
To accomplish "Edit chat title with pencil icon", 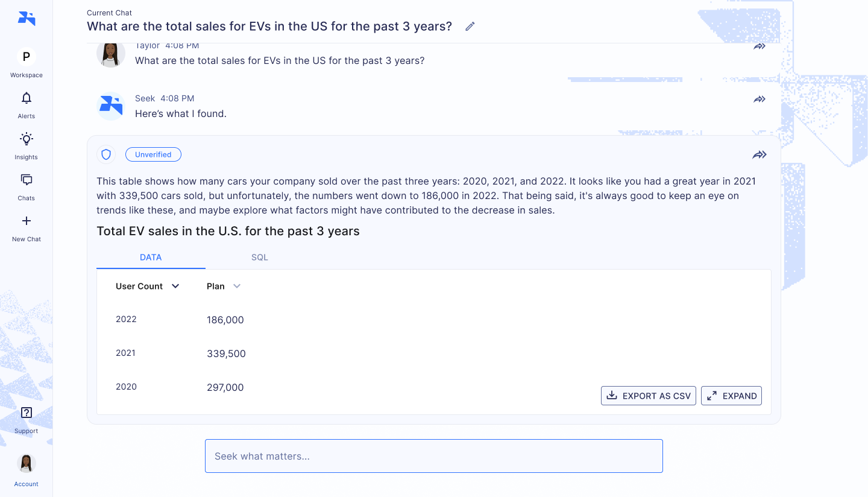I will coord(470,26).
